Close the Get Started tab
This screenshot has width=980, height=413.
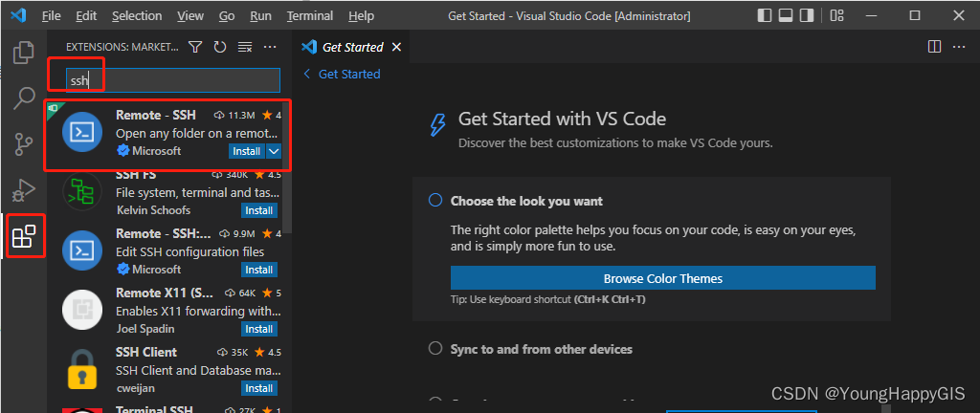click(395, 48)
